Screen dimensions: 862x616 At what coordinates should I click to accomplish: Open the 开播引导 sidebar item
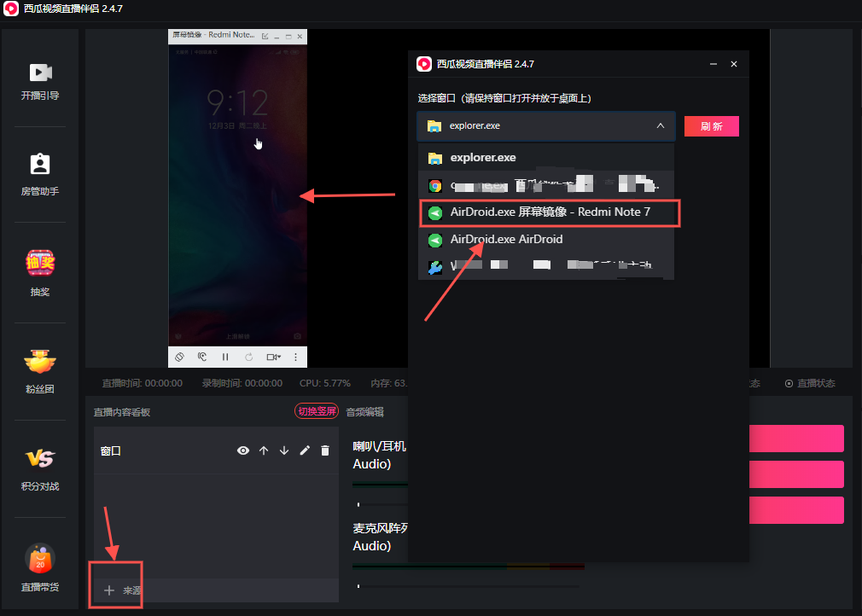coord(40,81)
